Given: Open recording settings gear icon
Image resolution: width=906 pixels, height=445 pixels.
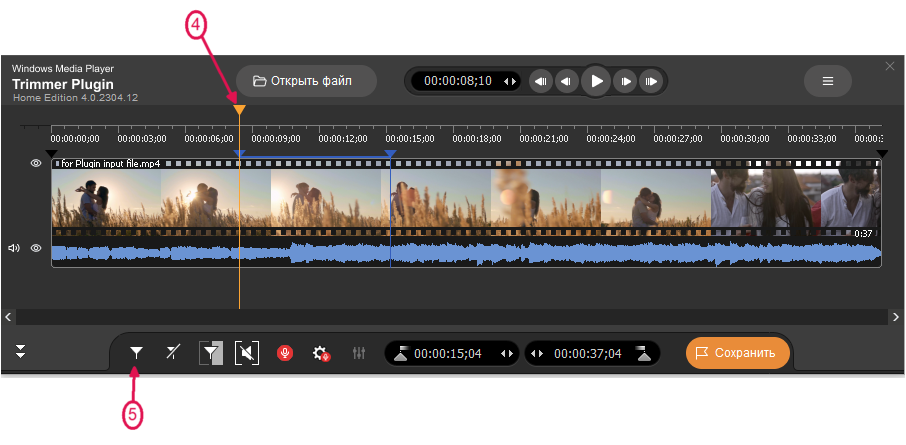Looking at the screenshot, I should 321,353.
